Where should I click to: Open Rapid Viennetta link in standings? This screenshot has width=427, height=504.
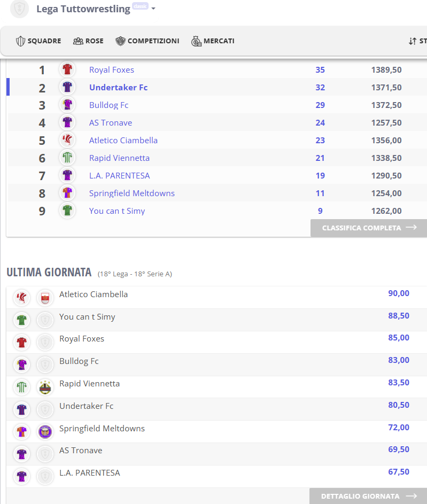tap(119, 158)
